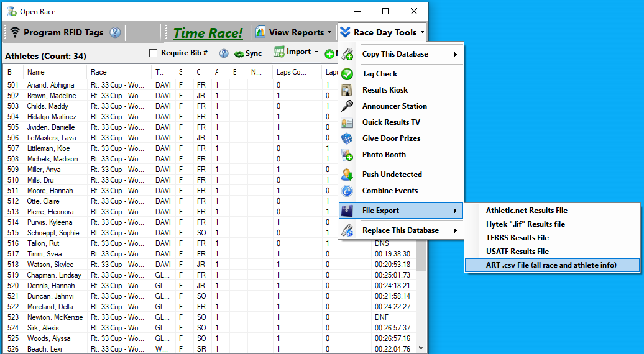The image size is (644, 354).
Task: Select the row for Brown, Madeline
Action: click(209, 96)
